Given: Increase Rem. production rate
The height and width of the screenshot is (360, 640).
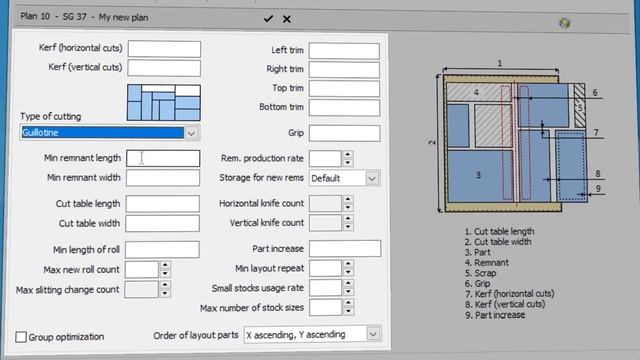Looking at the screenshot, I should click(x=348, y=155).
